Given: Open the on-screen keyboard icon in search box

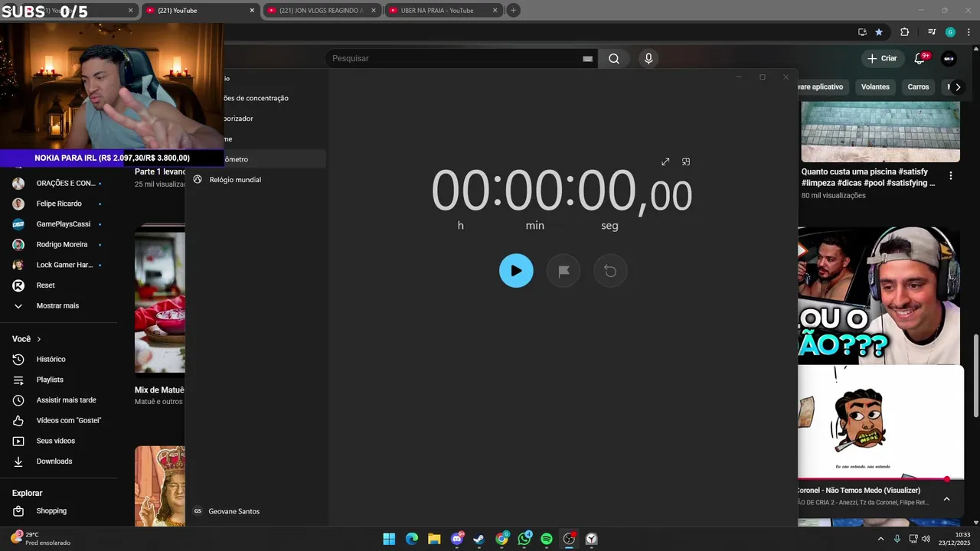Looking at the screenshot, I should point(588,59).
